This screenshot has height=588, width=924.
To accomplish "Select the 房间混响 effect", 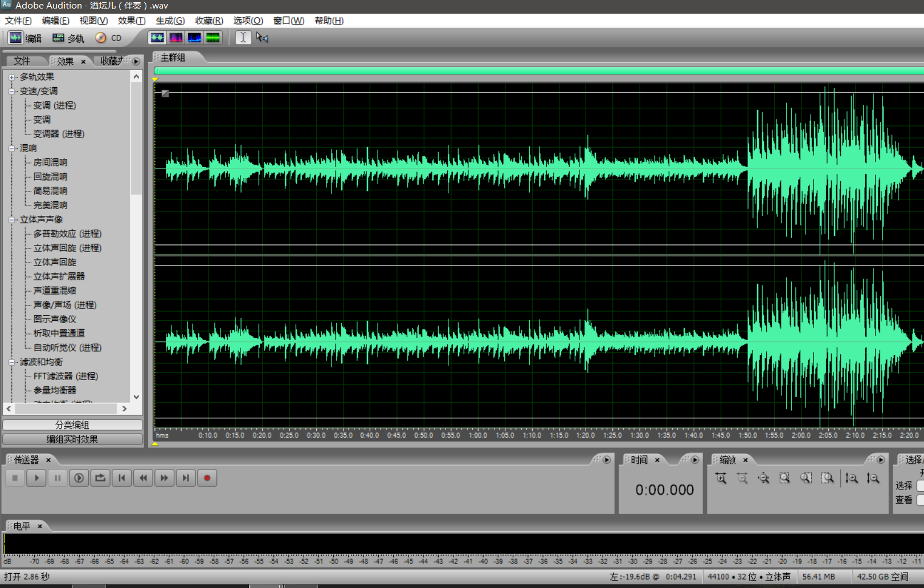I will [50, 162].
